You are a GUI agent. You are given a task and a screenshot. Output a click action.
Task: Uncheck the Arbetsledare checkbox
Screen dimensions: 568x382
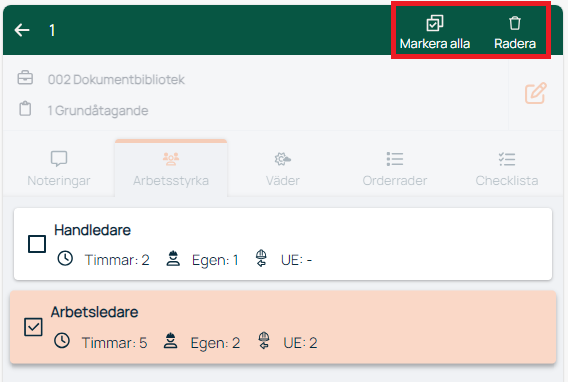point(33,327)
